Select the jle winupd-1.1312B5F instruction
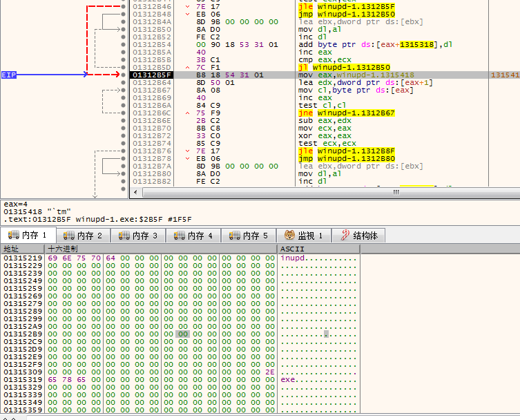Image resolution: width=520 pixels, height=420 pixels. coord(347,7)
